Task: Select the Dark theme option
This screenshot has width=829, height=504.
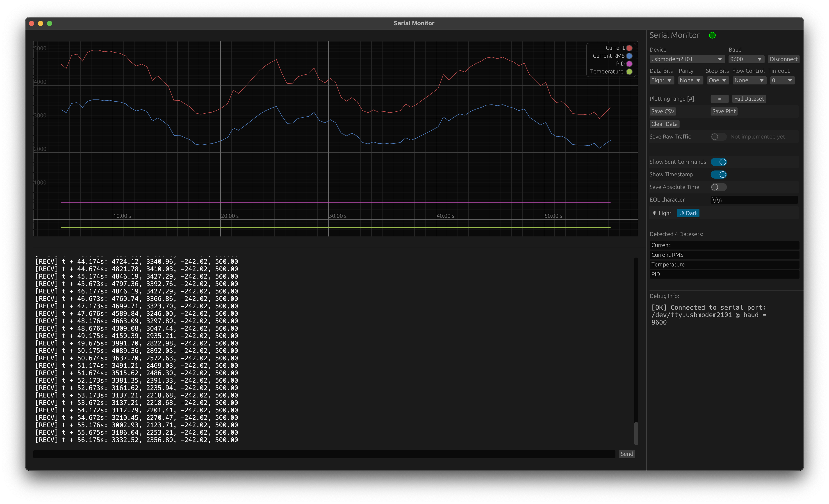Action: coord(688,213)
